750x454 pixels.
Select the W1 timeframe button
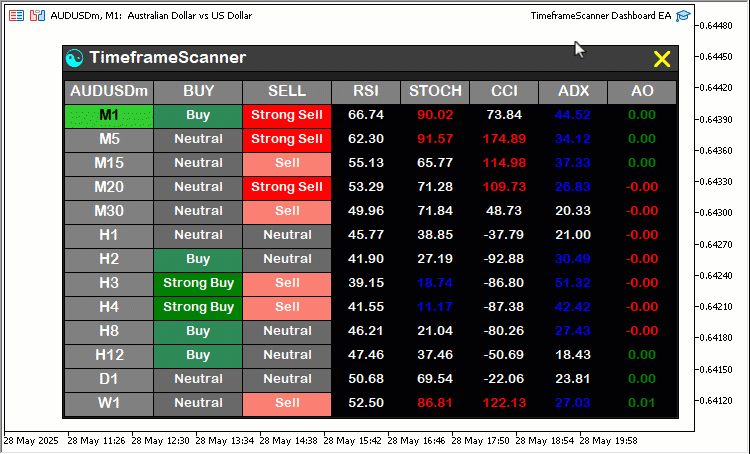pyautogui.click(x=109, y=403)
